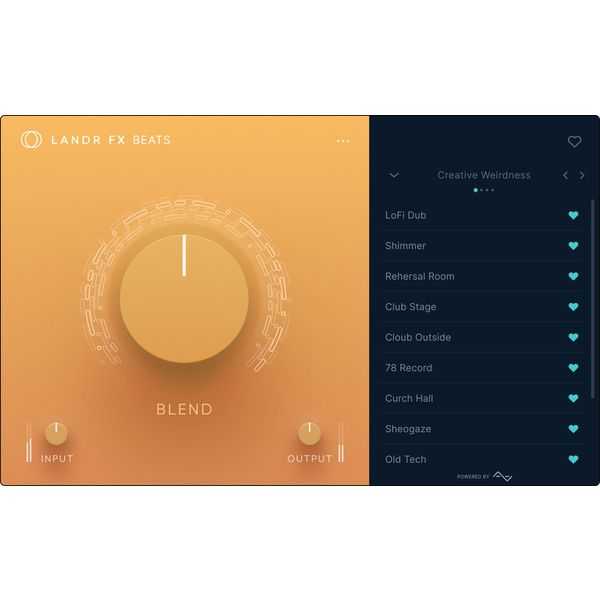The width and height of the screenshot is (600, 600).
Task: Click the OUTPUT gain knob
Action: tap(310, 433)
